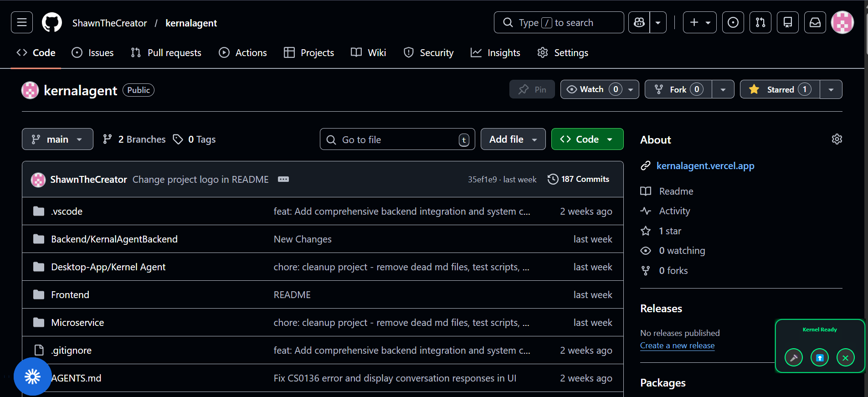Image resolution: width=868 pixels, height=397 pixels.
Task: Click the Go to file input
Action: tap(397, 139)
